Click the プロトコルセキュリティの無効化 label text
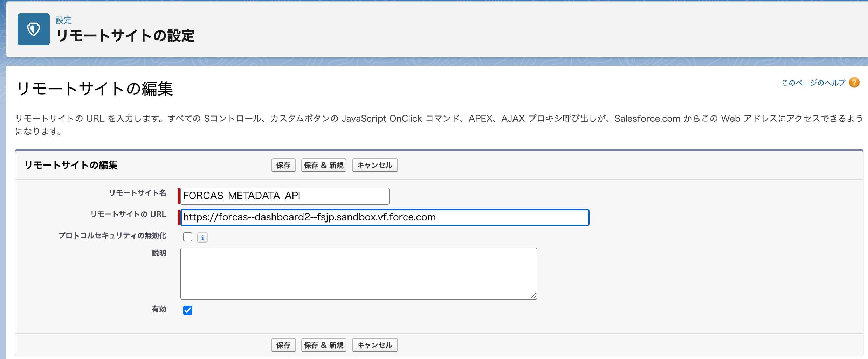The height and width of the screenshot is (359, 868). click(112, 235)
